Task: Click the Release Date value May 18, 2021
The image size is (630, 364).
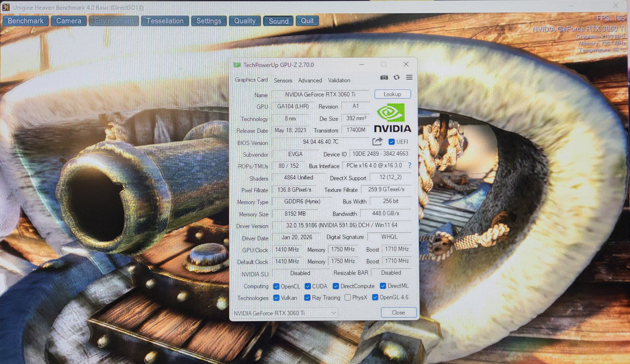Action: point(291,131)
